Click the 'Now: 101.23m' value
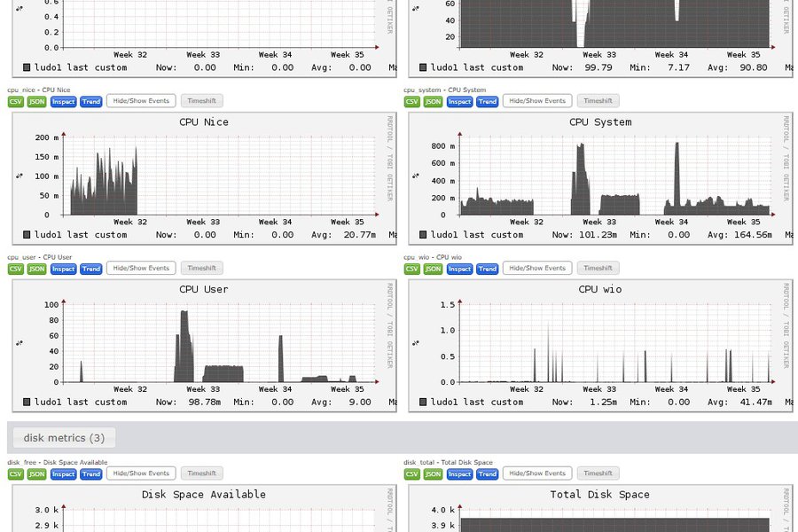The width and height of the screenshot is (798, 532). pos(585,235)
